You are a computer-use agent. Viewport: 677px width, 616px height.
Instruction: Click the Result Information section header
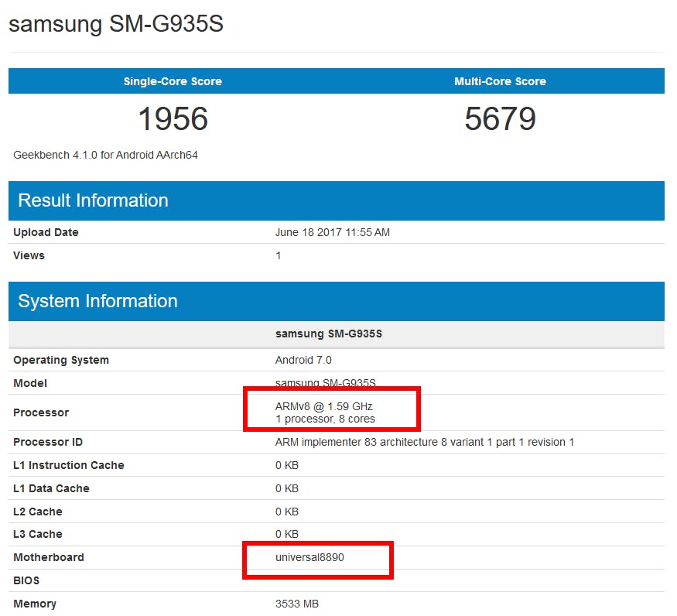[91, 200]
